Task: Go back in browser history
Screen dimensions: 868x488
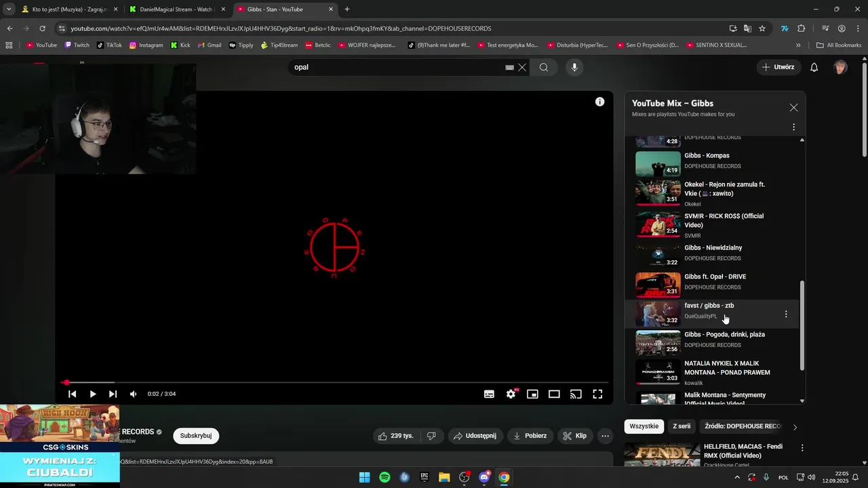Action: [9, 28]
